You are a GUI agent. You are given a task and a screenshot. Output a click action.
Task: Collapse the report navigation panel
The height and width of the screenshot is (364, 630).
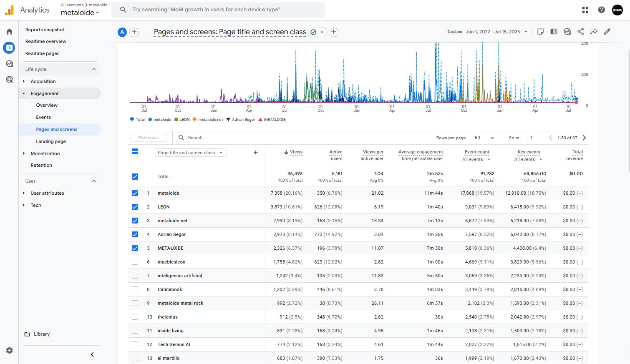point(92,355)
